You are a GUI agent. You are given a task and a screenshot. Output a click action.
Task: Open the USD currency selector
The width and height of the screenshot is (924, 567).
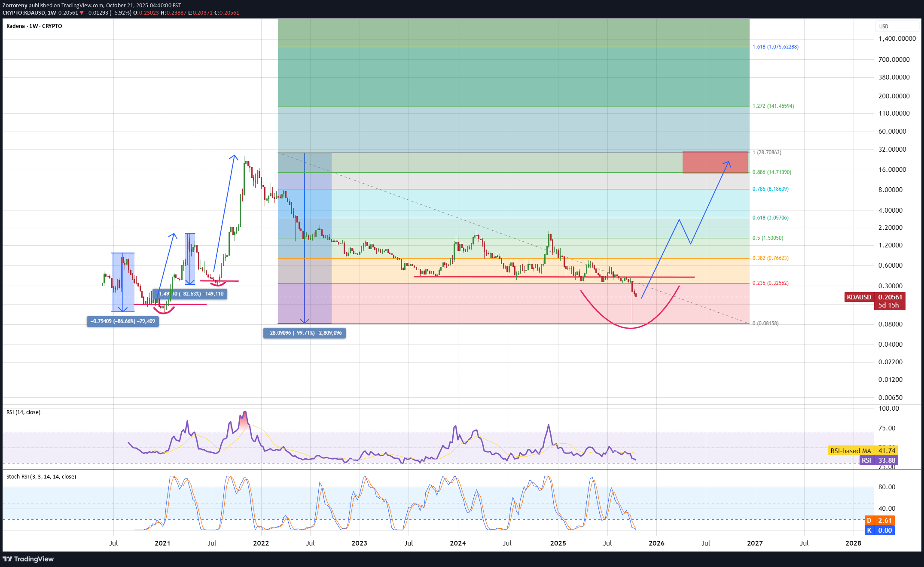click(x=896, y=26)
